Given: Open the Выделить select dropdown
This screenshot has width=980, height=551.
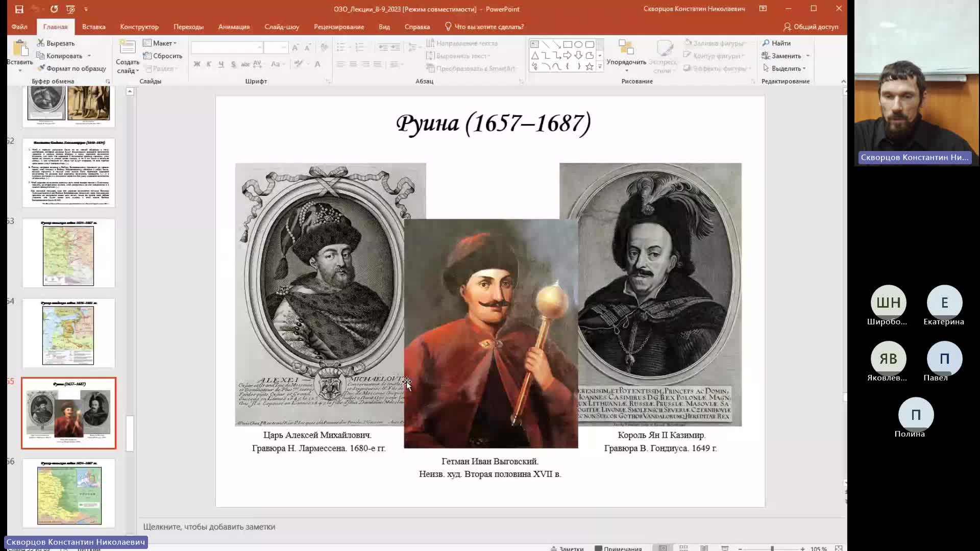Looking at the screenshot, I should coord(784,68).
